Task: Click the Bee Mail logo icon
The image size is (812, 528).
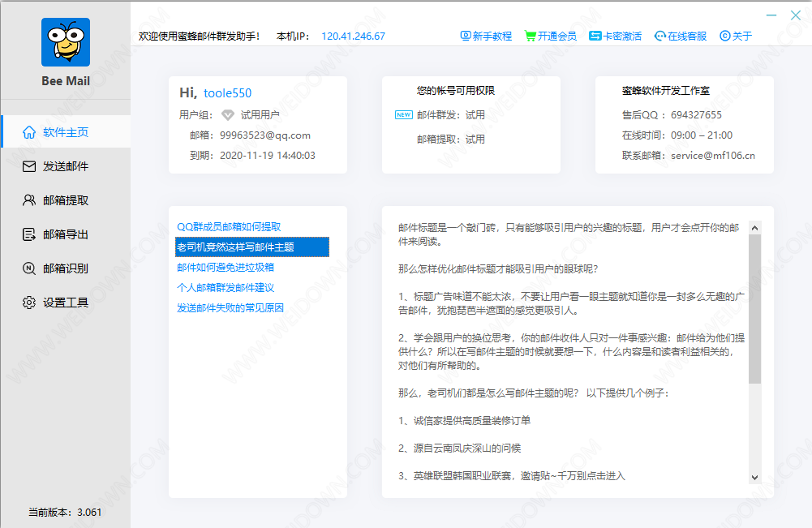Action: point(66,42)
